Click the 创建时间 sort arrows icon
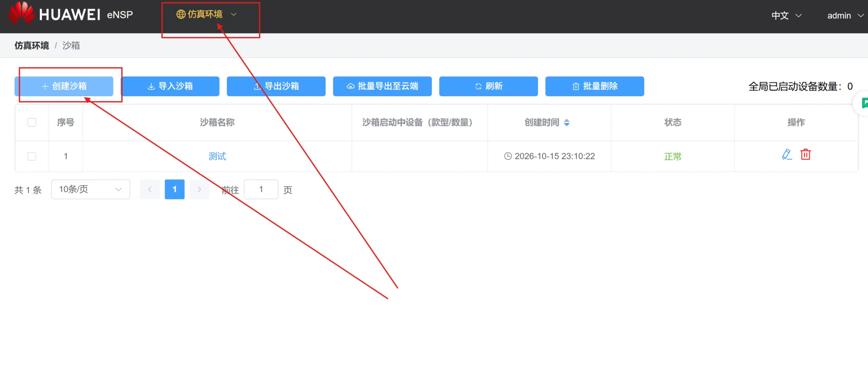868x371 pixels. pyautogui.click(x=567, y=122)
